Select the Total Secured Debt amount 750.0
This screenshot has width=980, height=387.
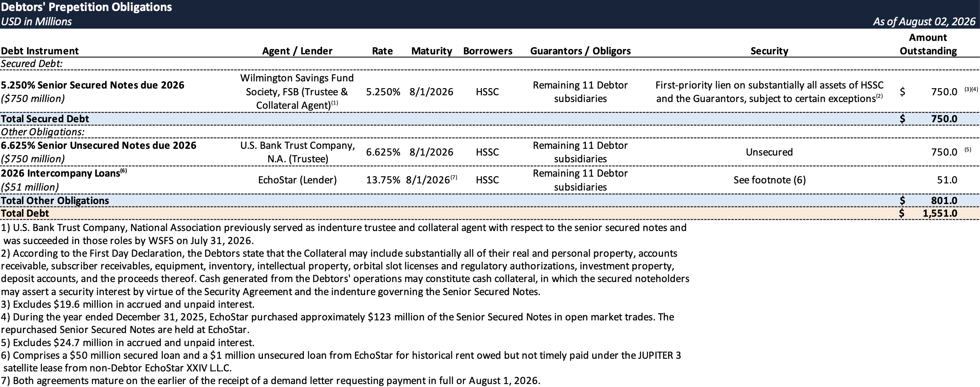(x=944, y=119)
